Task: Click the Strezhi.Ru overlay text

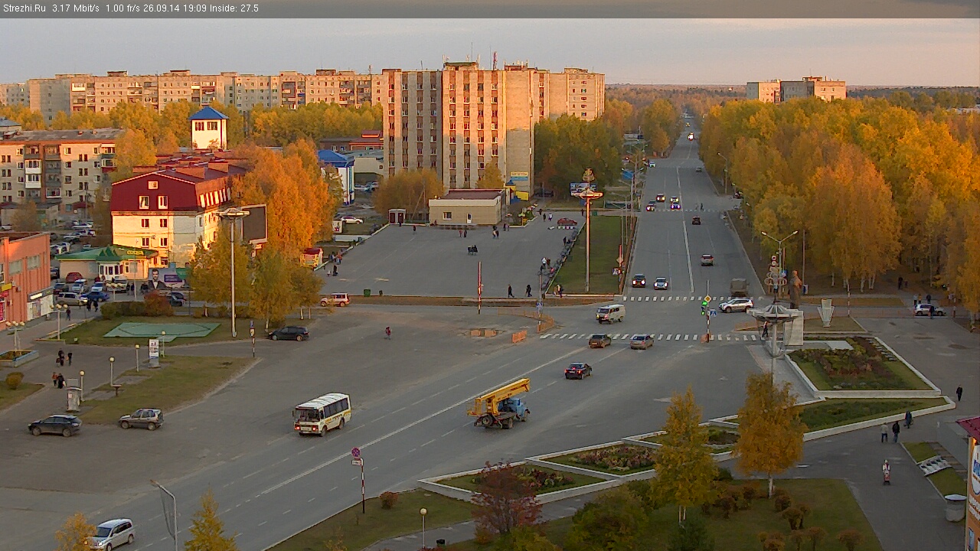Action: [24, 8]
